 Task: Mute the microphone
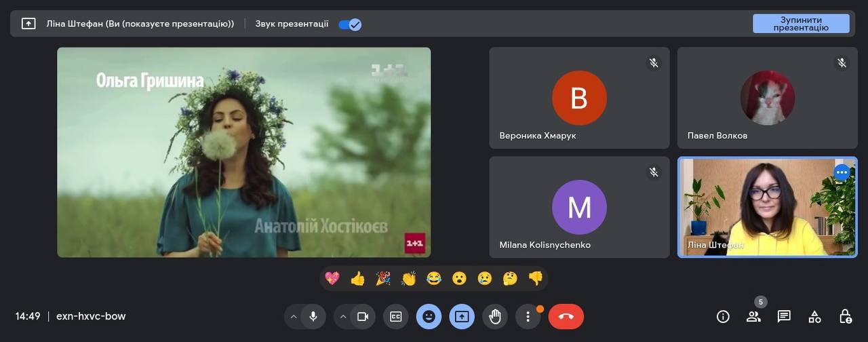tap(313, 316)
